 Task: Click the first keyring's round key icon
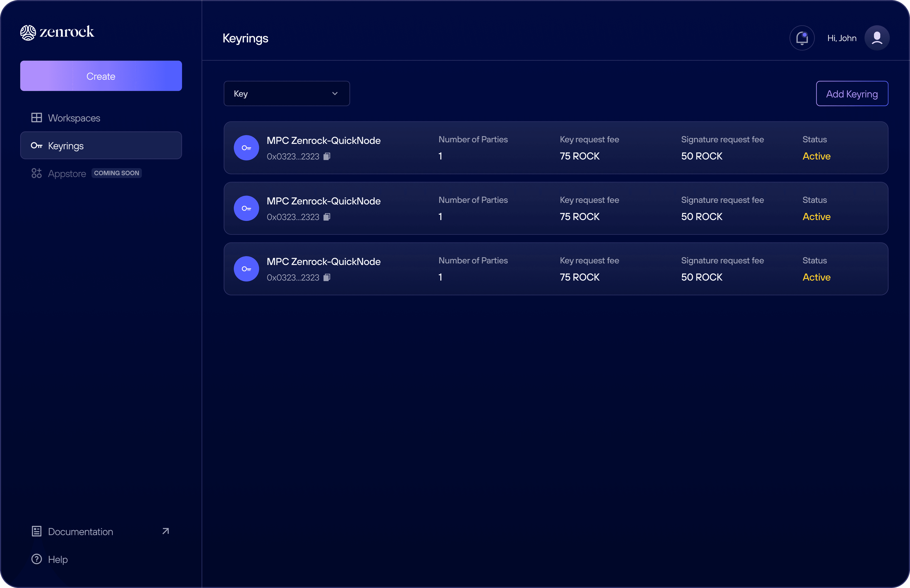pyautogui.click(x=246, y=148)
